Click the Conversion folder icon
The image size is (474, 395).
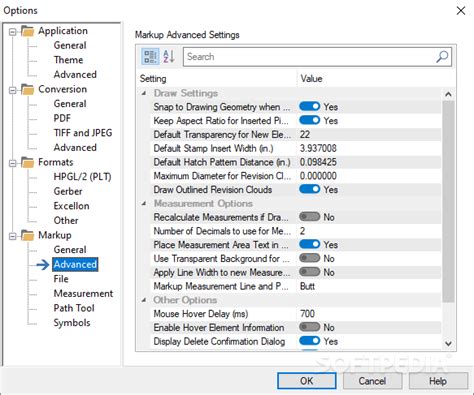coord(27,89)
